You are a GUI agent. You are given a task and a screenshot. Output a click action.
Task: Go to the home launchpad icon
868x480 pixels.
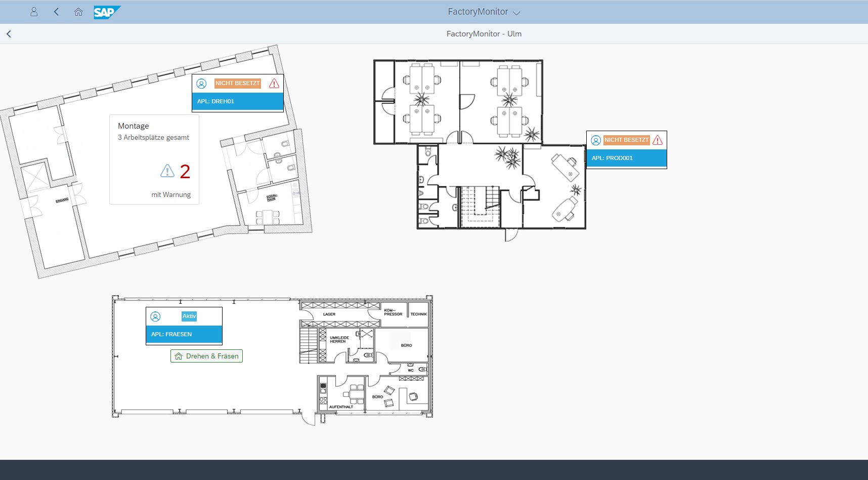[78, 12]
